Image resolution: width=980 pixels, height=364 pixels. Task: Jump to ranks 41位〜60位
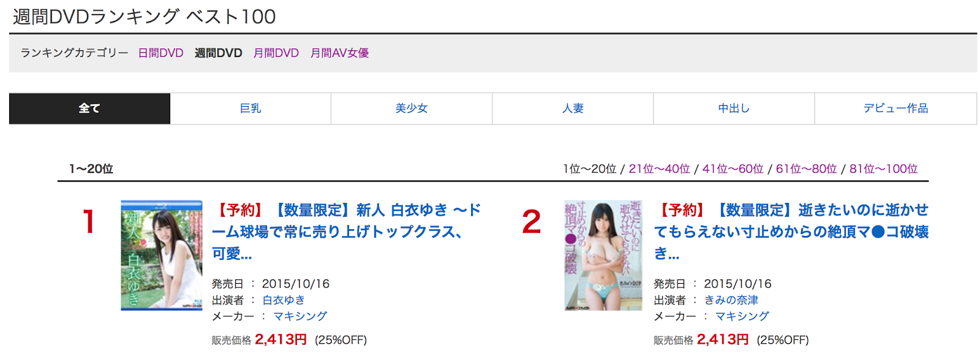[x=733, y=169]
